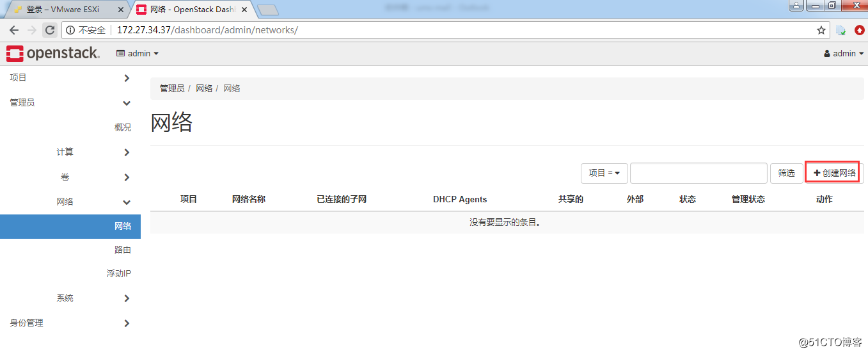Close the VMware ESXi login tab
Screen dimensions: 868x354
[x=121, y=10]
